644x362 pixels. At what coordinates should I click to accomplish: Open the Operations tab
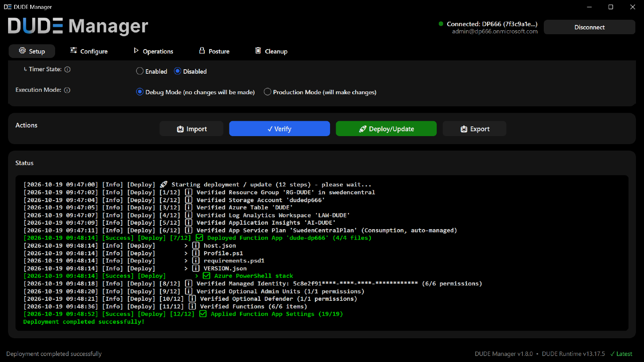pos(153,51)
